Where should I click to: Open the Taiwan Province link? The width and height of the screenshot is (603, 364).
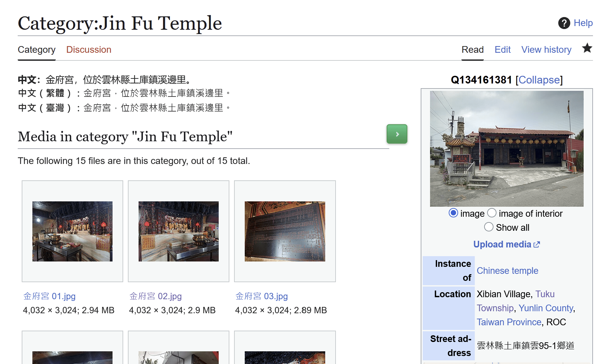509,322
